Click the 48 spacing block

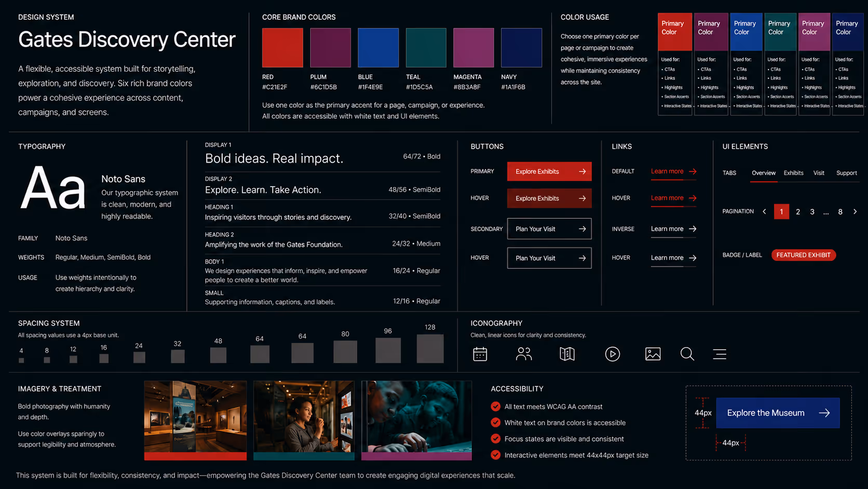click(218, 355)
